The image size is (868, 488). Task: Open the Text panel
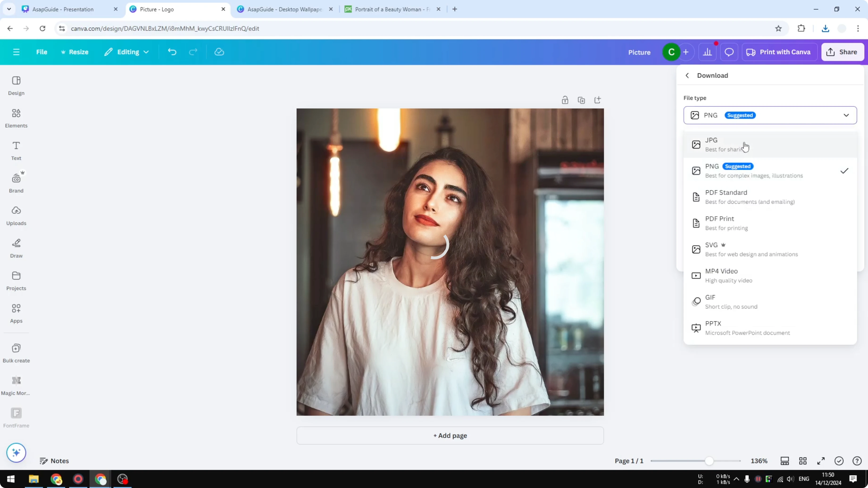tap(16, 150)
